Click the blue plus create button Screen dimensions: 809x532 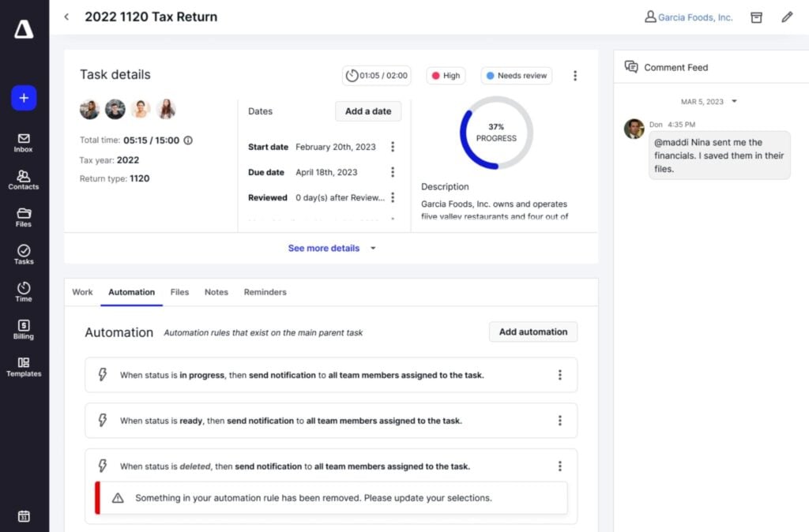coord(24,98)
